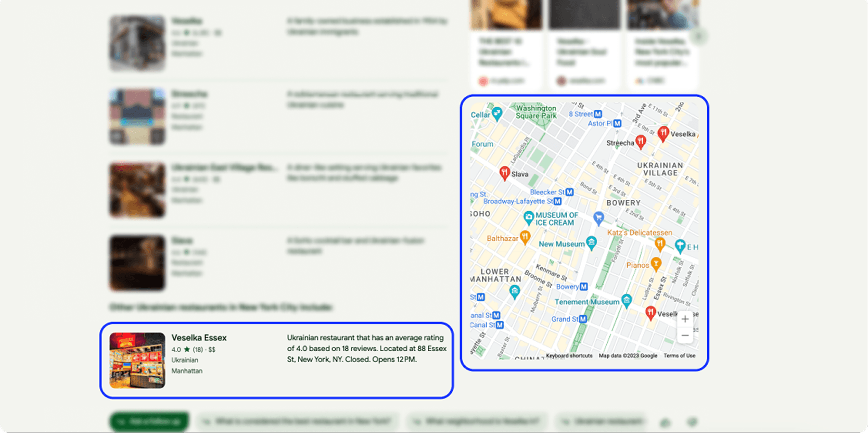868x437 pixels.
Task: Select the Broadway-Lafayette St subway icon
Action: coord(558,201)
